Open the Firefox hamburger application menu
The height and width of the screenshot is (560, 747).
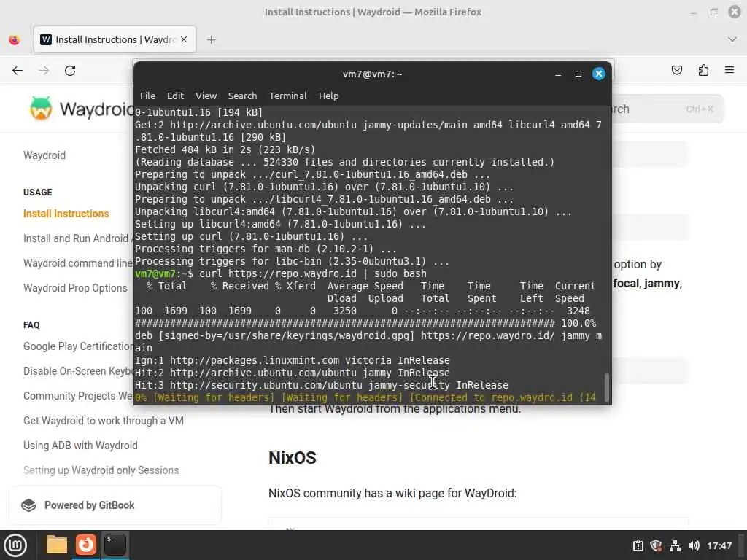click(729, 70)
